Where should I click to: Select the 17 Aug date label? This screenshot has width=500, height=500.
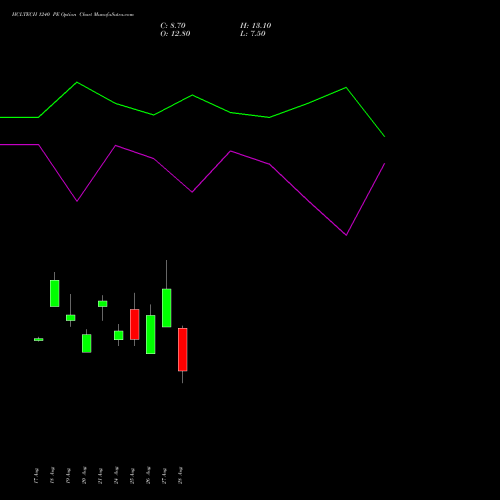pyautogui.click(x=36, y=476)
